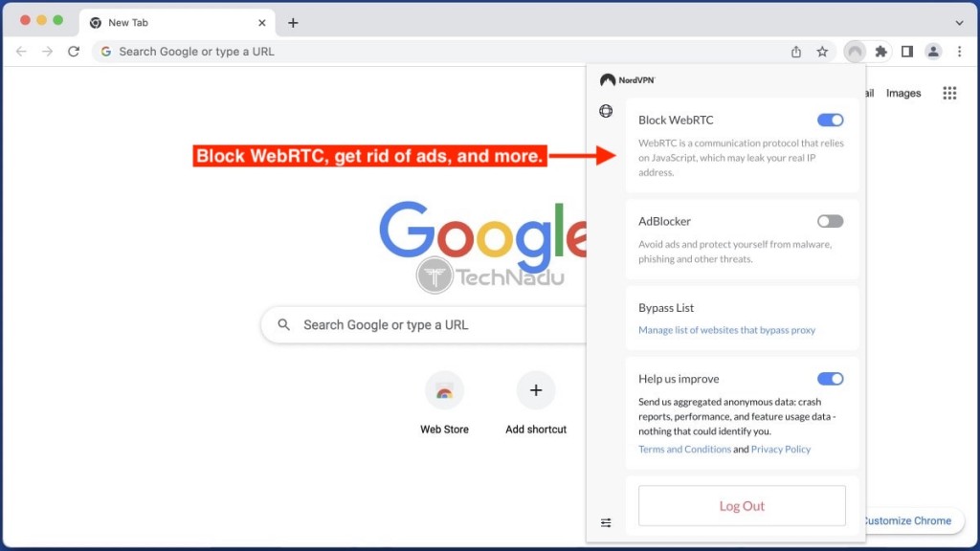Open the Terms and Conditions link
The image size is (980, 551).
(684, 450)
